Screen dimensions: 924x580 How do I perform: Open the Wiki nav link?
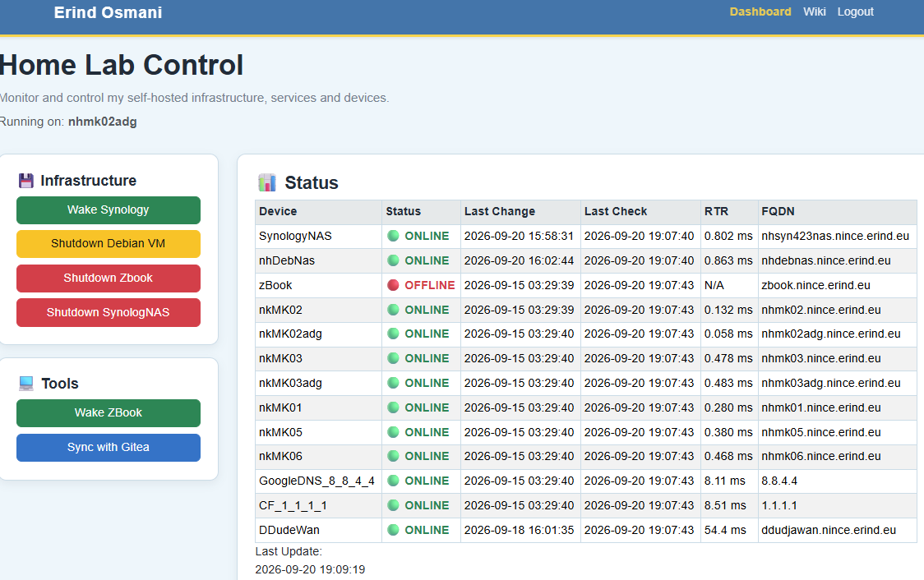pyautogui.click(x=815, y=12)
